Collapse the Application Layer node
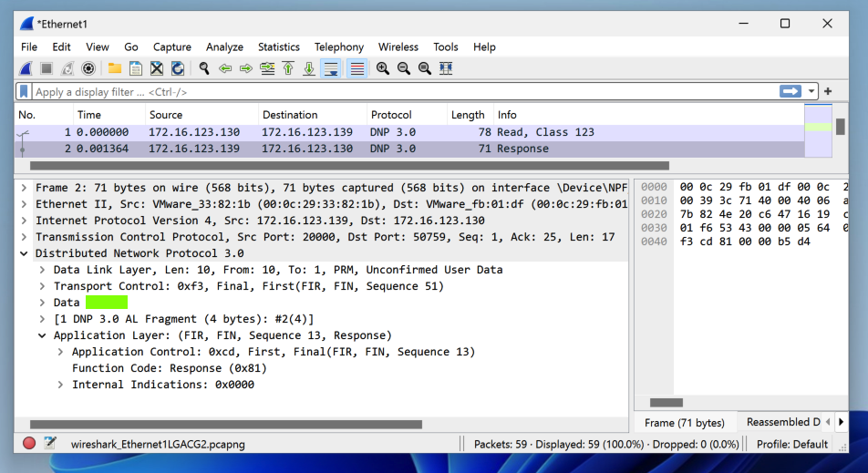This screenshot has height=473, width=868. [x=42, y=335]
